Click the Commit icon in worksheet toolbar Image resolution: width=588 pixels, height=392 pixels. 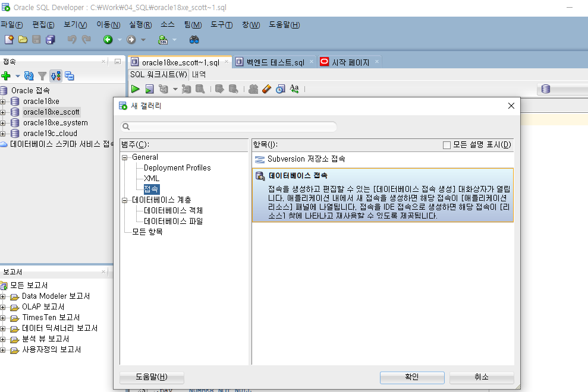[x=219, y=89]
